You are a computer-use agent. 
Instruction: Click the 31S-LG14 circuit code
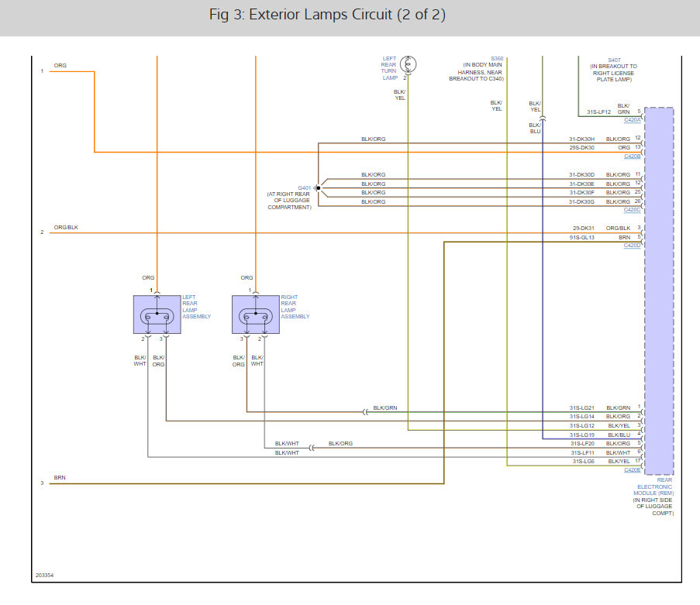click(581, 416)
